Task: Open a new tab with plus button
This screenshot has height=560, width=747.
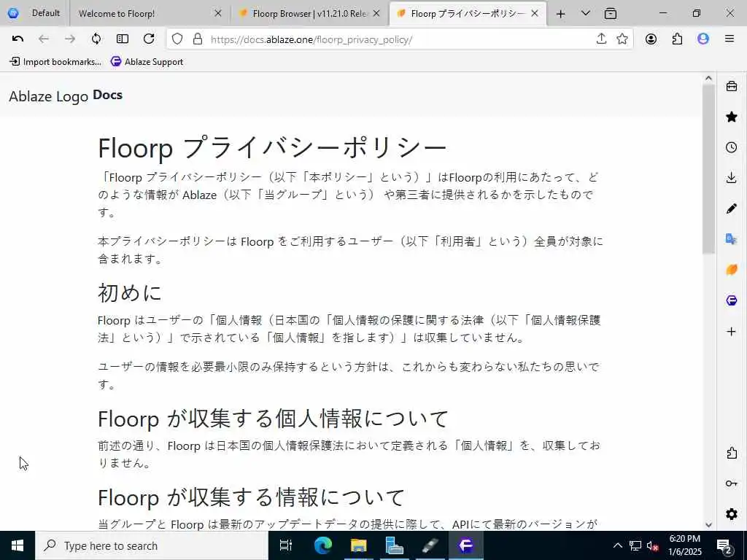Action: [x=561, y=14]
